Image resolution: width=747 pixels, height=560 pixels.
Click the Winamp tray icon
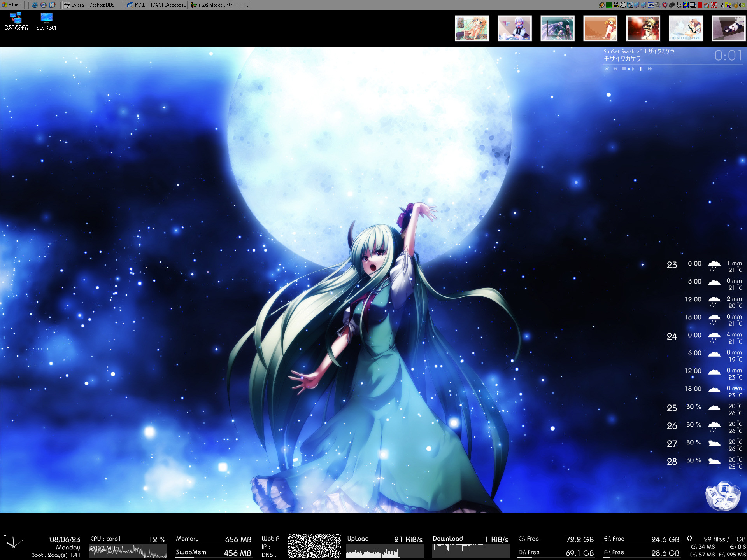pyautogui.click(x=602, y=5)
